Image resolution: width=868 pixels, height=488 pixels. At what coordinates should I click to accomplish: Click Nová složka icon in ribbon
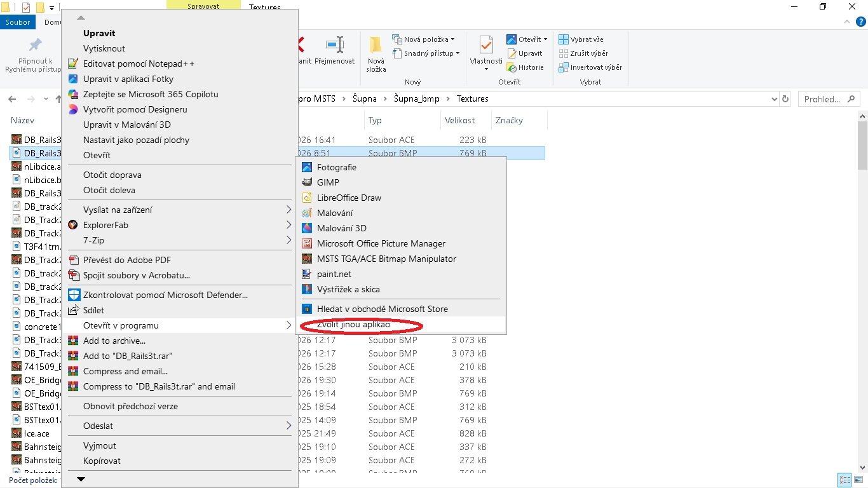[376, 53]
